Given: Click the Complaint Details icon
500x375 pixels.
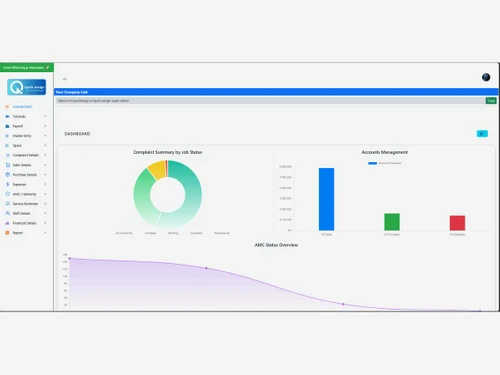Looking at the screenshot, I should (7, 155).
